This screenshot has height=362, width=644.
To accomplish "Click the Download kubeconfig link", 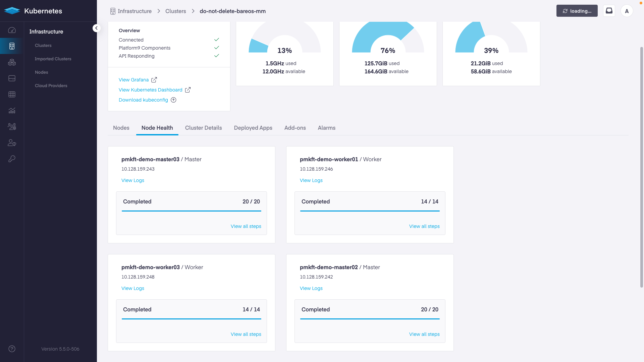I will [143, 100].
